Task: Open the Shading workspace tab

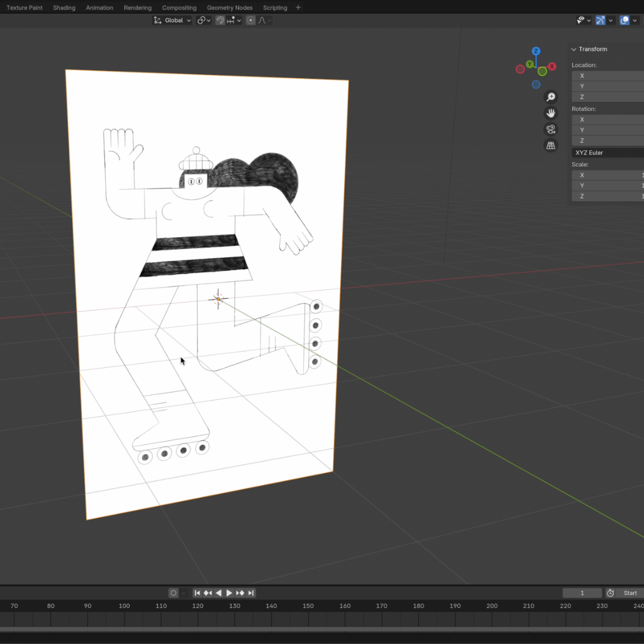Action: [x=64, y=8]
